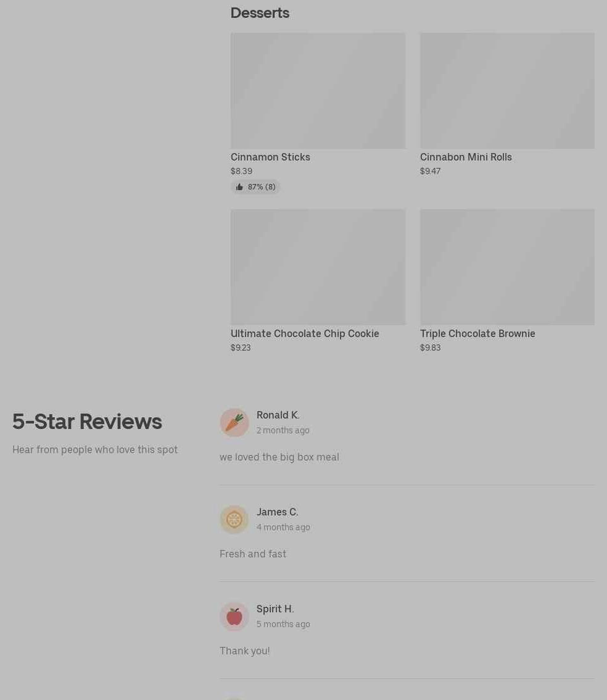The image size is (607, 700).
Task: Open the Triple Chocolate Brownie title
Action: coord(477,333)
